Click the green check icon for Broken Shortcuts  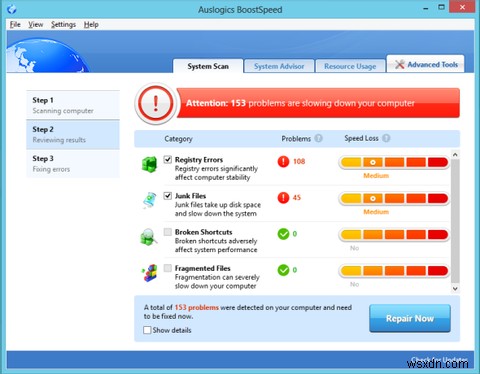(283, 234)
